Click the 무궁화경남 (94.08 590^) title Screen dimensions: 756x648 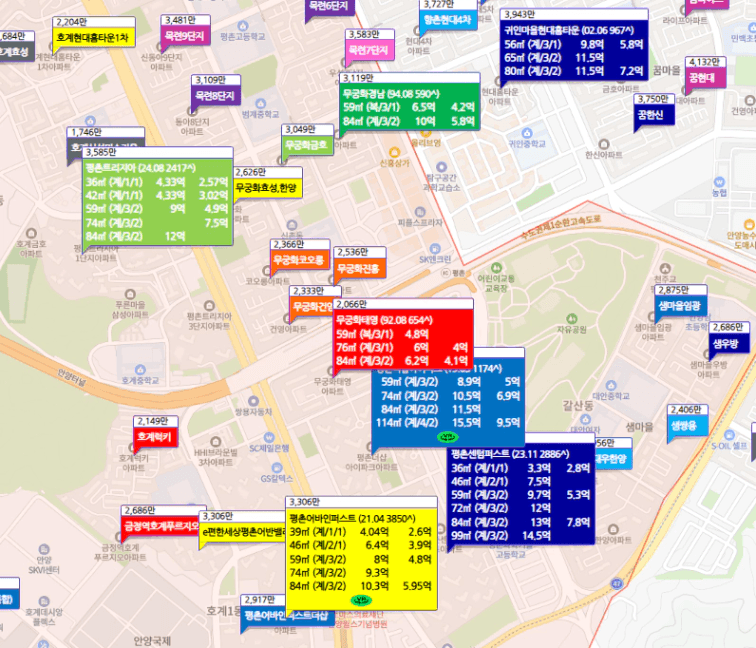(x=391, y=94)
